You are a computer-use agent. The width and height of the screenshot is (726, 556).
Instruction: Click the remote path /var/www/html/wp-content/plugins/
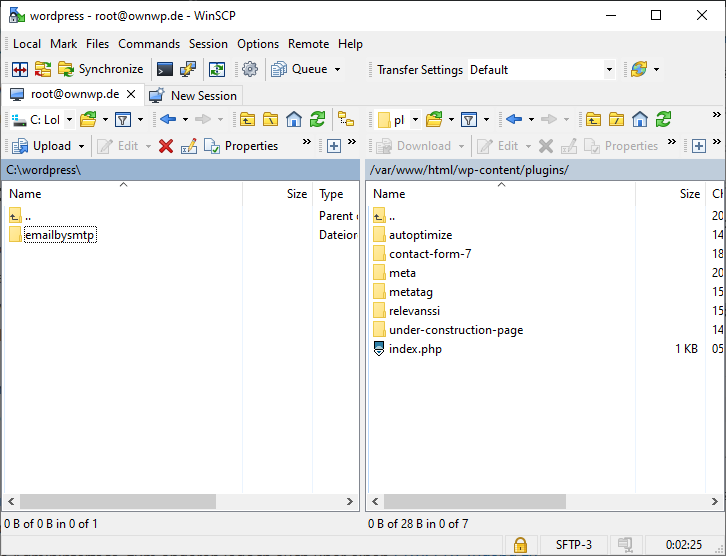click(469, 170)
